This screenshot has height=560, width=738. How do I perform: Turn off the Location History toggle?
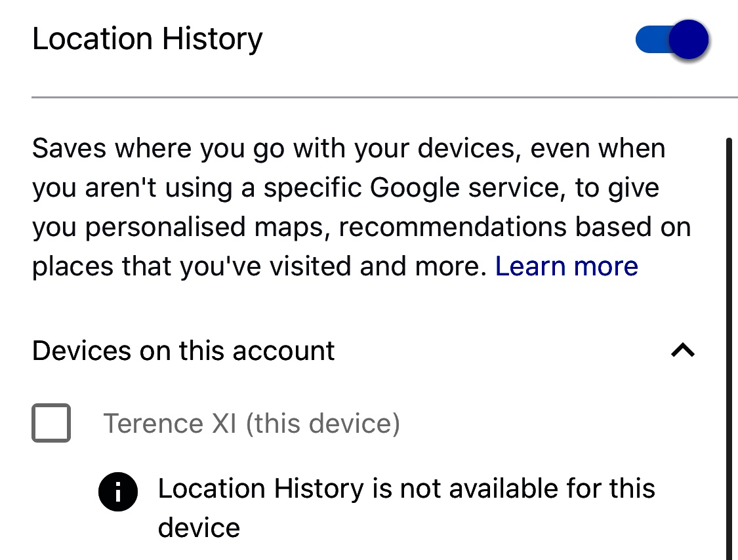tap(672, 39)
